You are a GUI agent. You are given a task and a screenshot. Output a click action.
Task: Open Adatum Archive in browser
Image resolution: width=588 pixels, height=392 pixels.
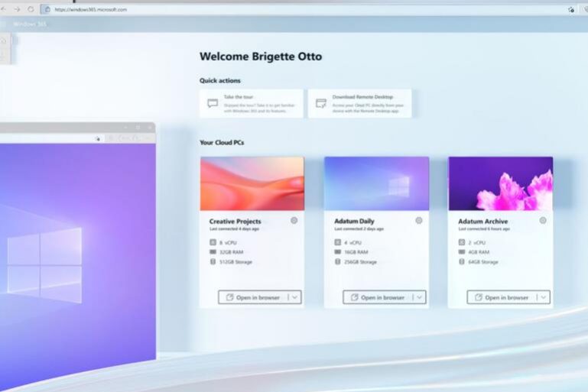[x=501, y=297]
